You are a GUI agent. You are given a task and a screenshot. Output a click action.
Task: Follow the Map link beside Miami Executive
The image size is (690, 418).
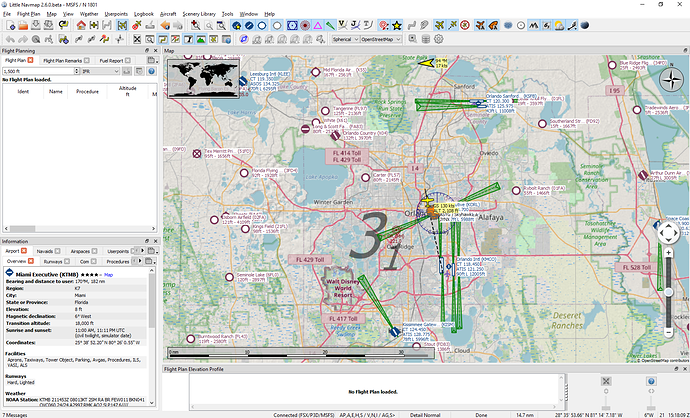[x=108, y=275]
